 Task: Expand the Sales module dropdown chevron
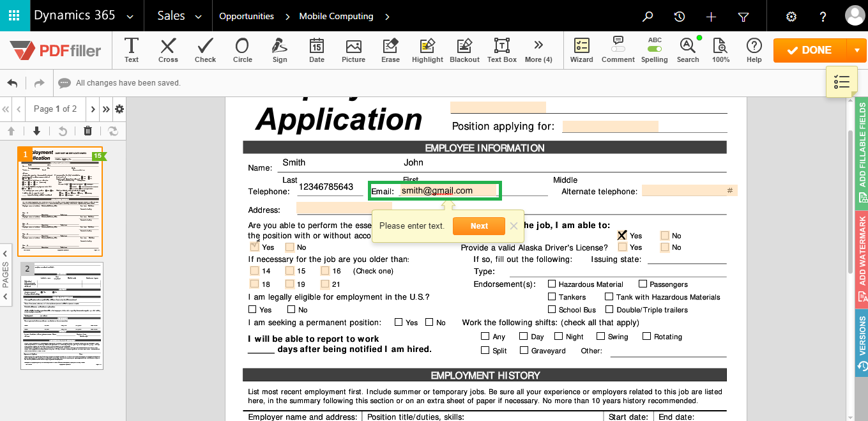click(x=198, y=17)
